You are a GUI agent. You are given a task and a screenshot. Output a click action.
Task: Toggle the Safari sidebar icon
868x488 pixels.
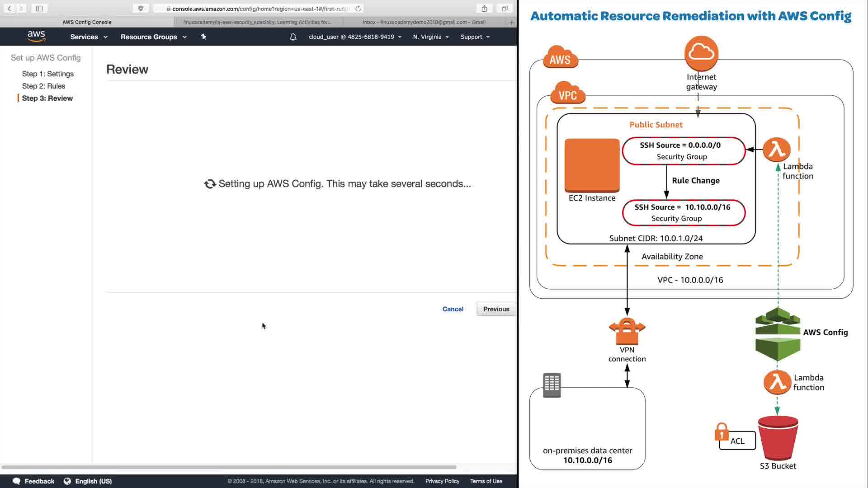point(39,9)
